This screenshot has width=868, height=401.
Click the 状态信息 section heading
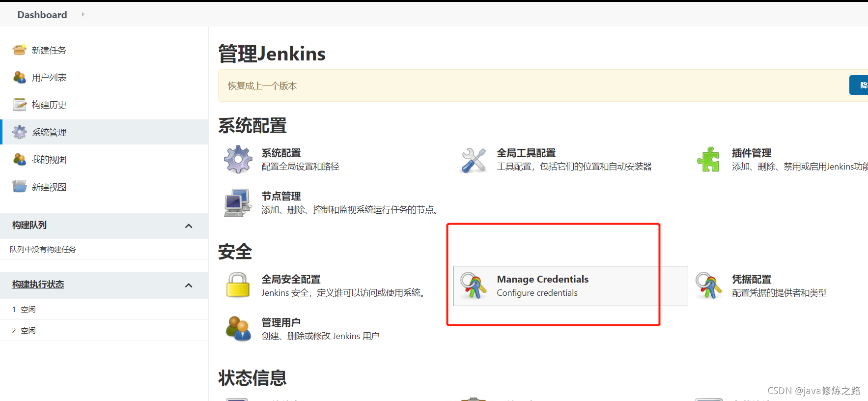point(252,378)
